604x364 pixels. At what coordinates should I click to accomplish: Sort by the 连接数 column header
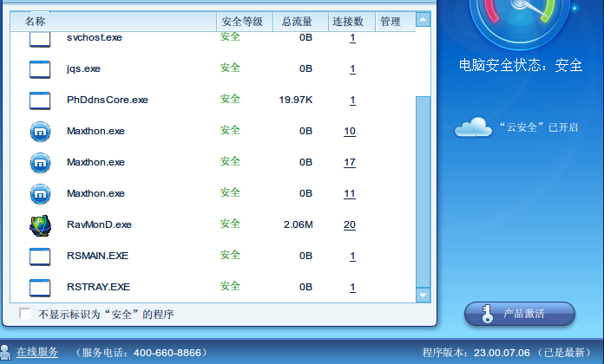tap(352, 21)
